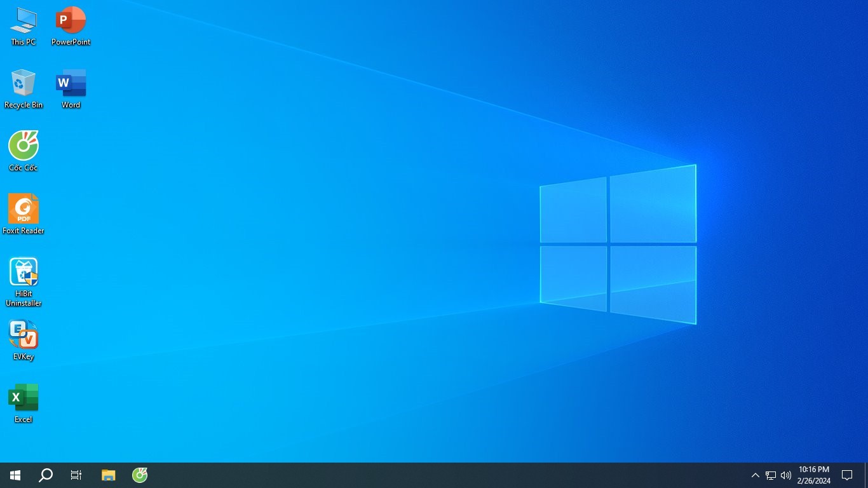Open HiBit Uninstaller
868x488 pixels.
point(24,272)
